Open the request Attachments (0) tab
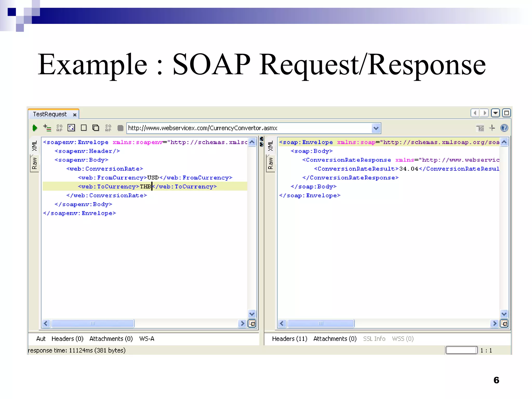Image resolution: width=532 pixels, height=399 pixels. [111, 339]
